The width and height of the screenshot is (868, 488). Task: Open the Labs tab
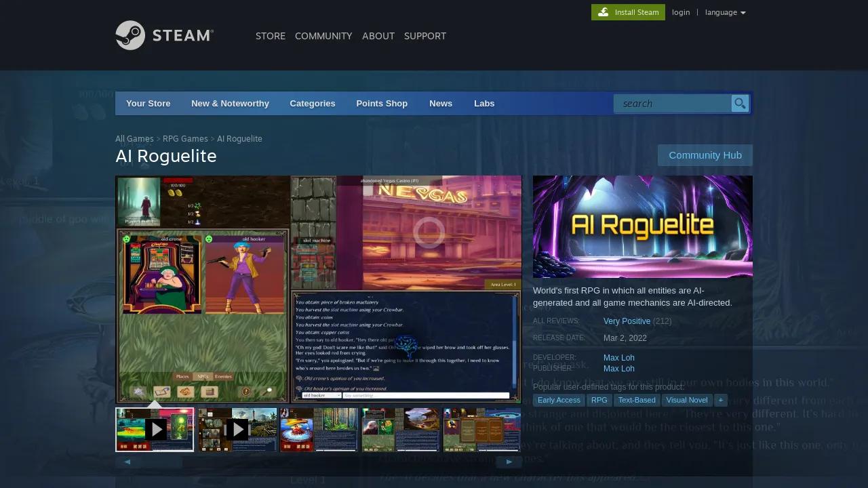(x=484, y=104)
